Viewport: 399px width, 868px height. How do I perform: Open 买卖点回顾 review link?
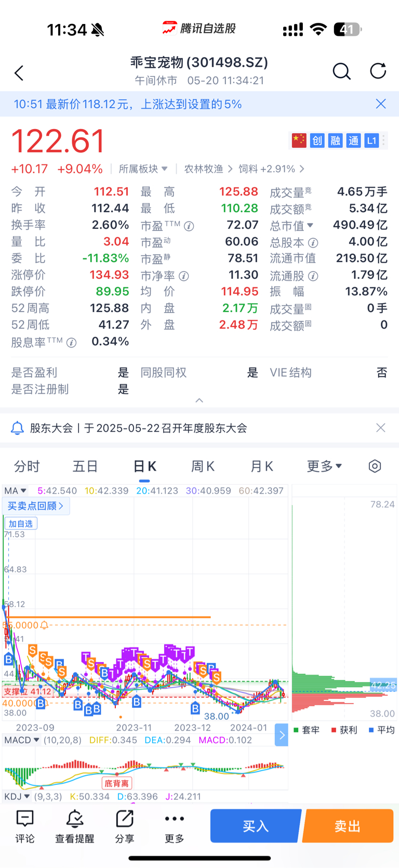[36, 506]
